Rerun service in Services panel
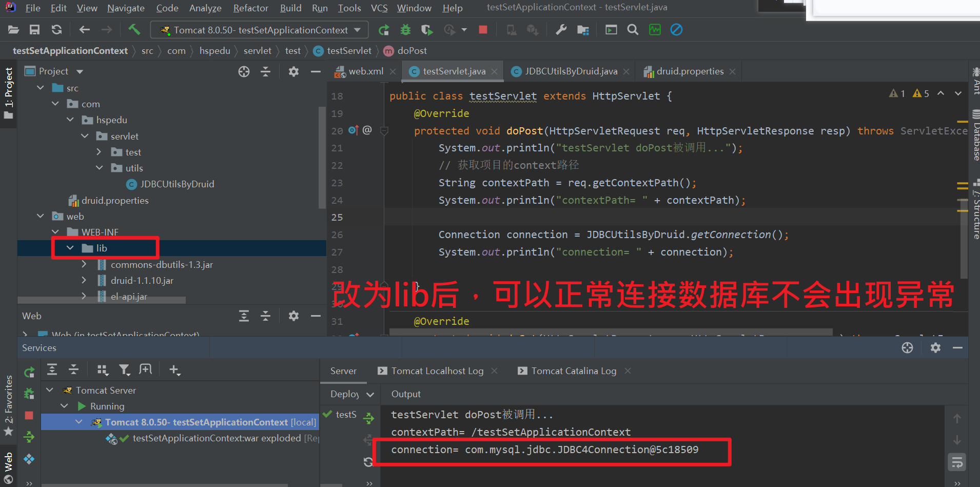 click(29, 372)
